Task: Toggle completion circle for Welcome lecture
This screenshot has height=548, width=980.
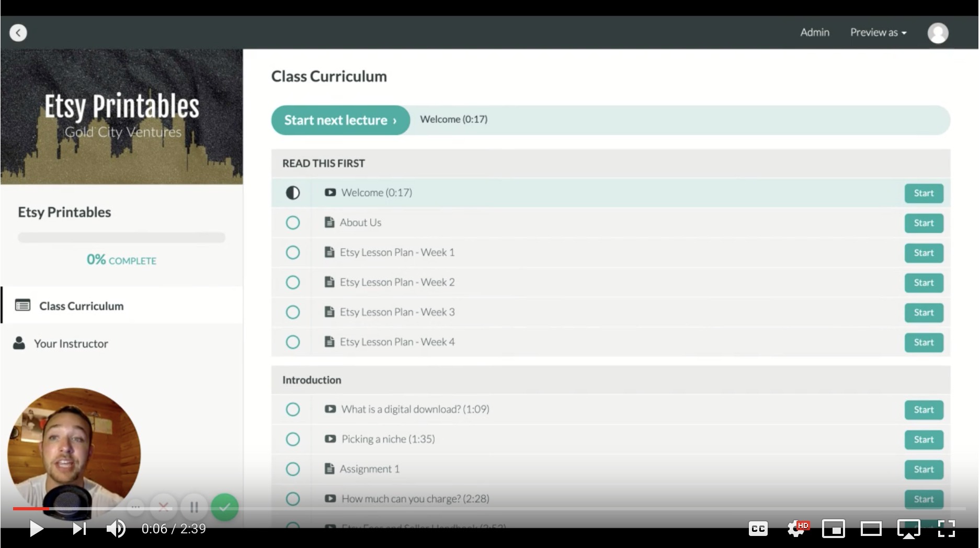Action: pos(293,193)
